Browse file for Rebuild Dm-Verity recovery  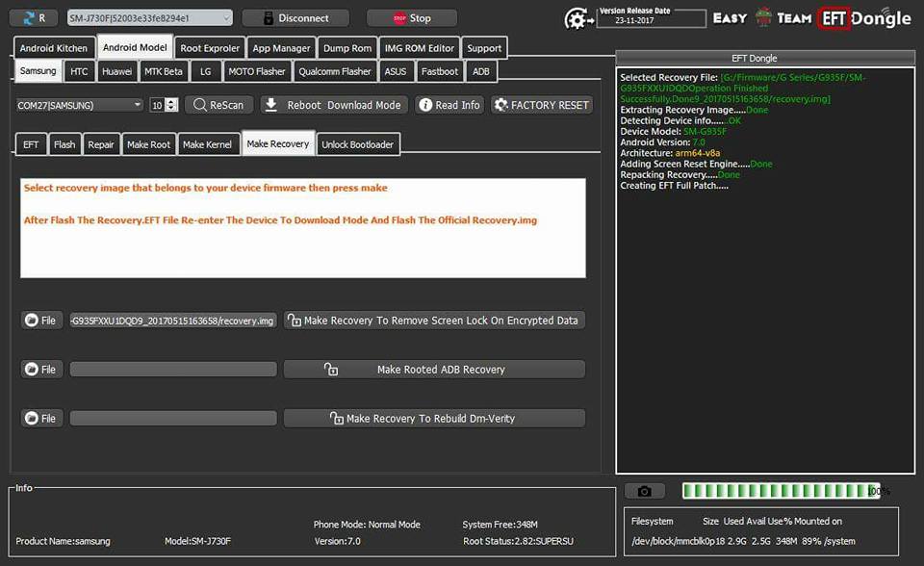click(x=41, y=418)
